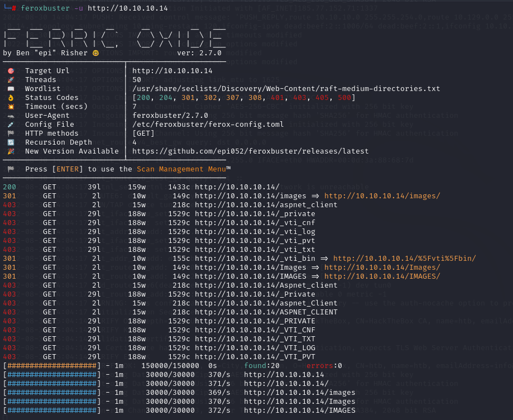Viewport: 513px width, 420px height.
Task: Click the emoji after Ben "epi" Risher
Action: (x=95, y=53)
